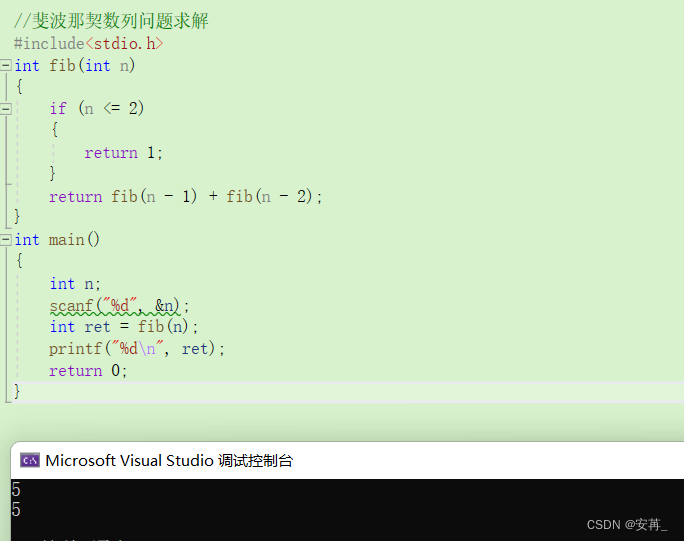Collapse the if block fold toggle
Image resolution: width=684 pixels, height=541 pixels.
tap(6, 108)
